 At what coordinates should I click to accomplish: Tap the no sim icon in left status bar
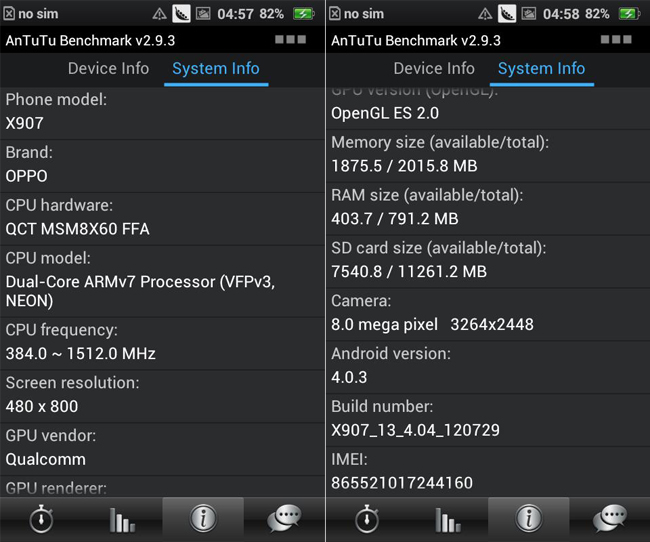point(9,14)
